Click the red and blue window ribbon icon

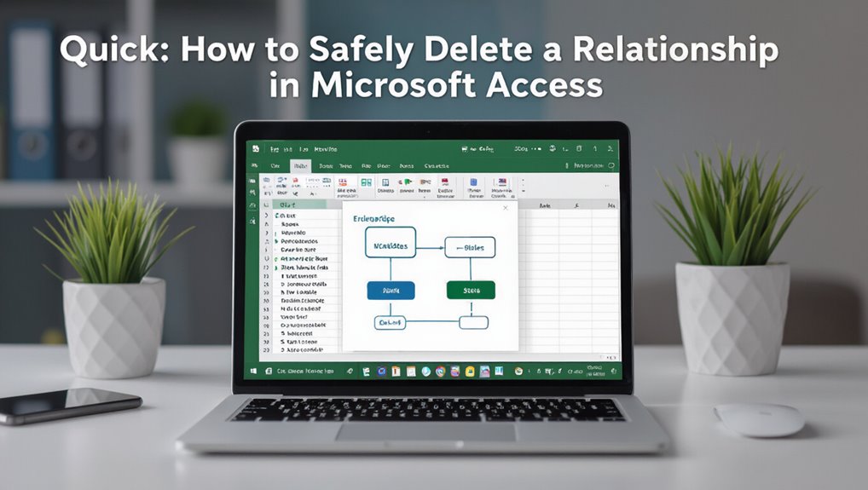click(x=502, y=182)
